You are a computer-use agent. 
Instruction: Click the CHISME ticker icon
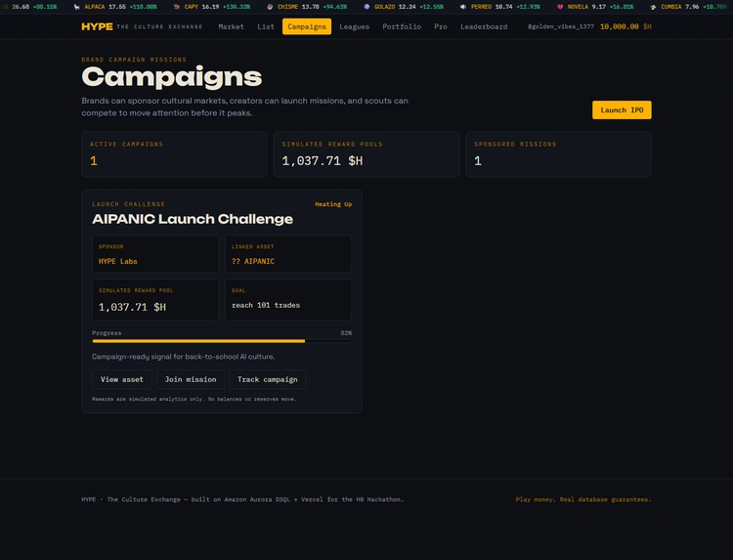[x=270, y=7]
